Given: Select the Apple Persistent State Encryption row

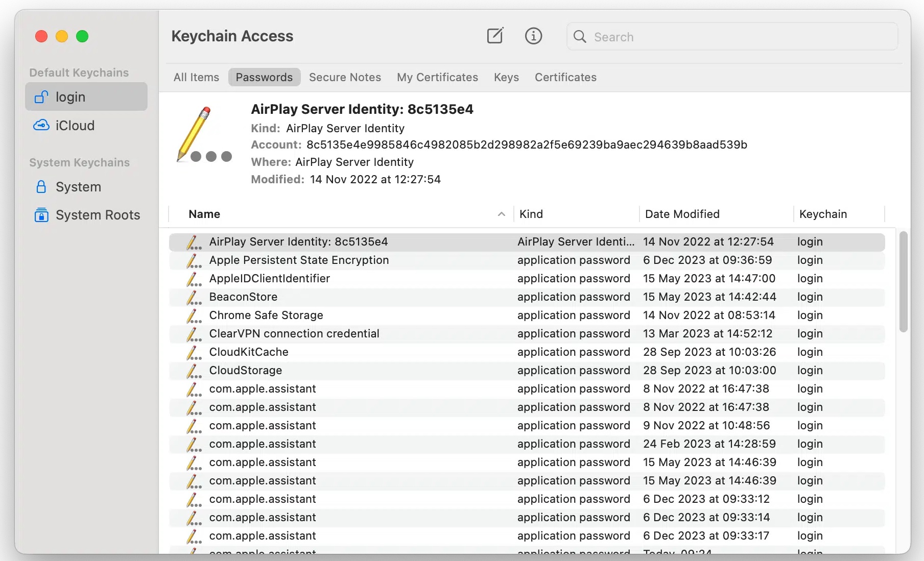Looking at the screenshot, I should (299, 260).
